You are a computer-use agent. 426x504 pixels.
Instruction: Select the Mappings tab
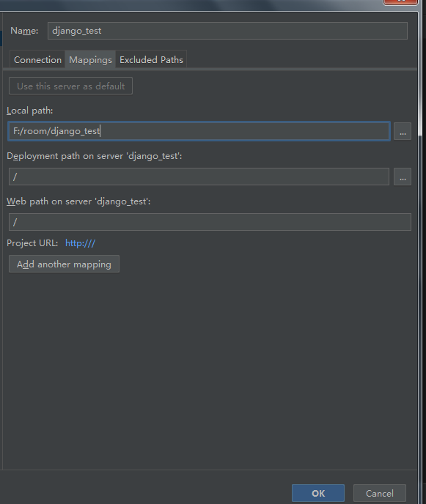(90, 60)
